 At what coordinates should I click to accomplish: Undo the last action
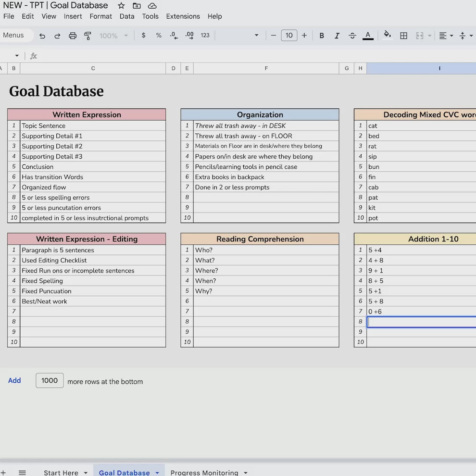coord(42,36)
